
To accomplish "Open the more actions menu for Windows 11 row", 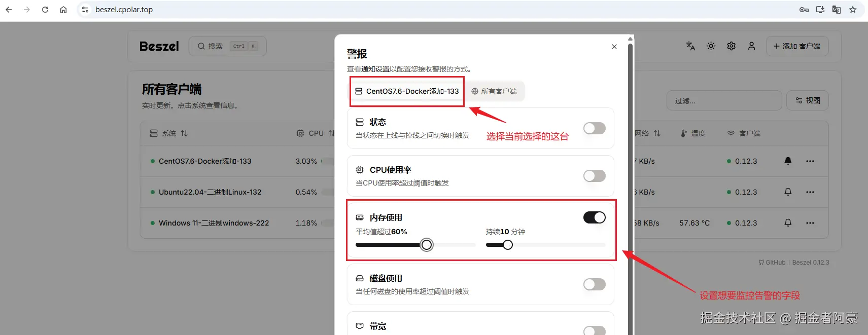I will pyautogui.click(x=810, y=223).
